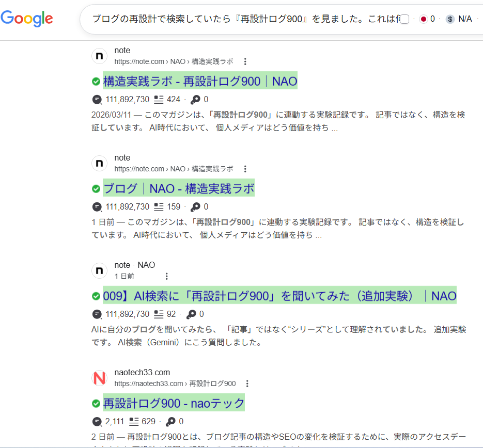This screenshot has width=483, height=448.
Task: Click the red N favicon for naotech33.com
Action: [99, 378]
